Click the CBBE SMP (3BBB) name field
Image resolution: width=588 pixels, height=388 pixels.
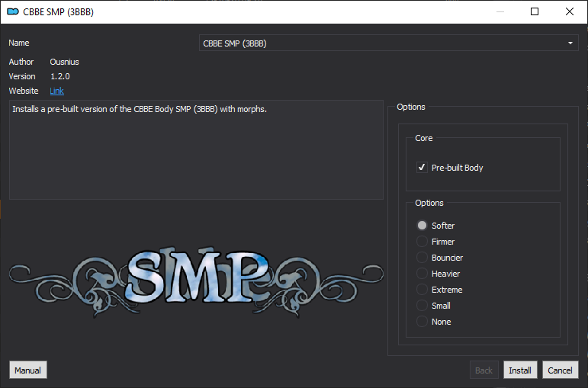click(x=388, y=43)
